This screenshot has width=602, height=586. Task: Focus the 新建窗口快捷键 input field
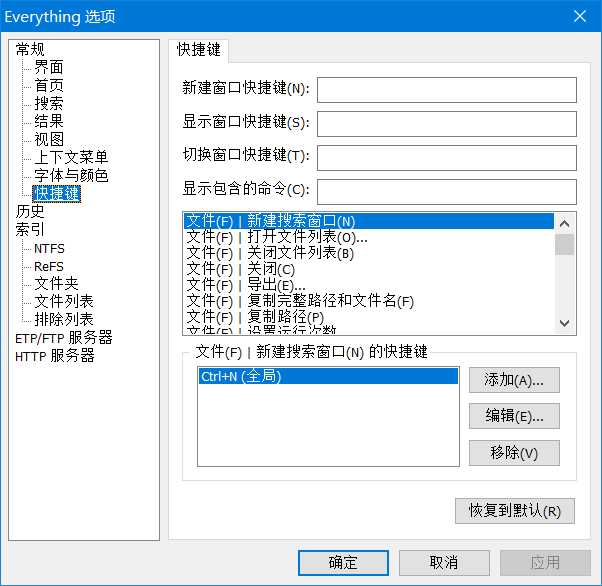(x=447, y=90)
